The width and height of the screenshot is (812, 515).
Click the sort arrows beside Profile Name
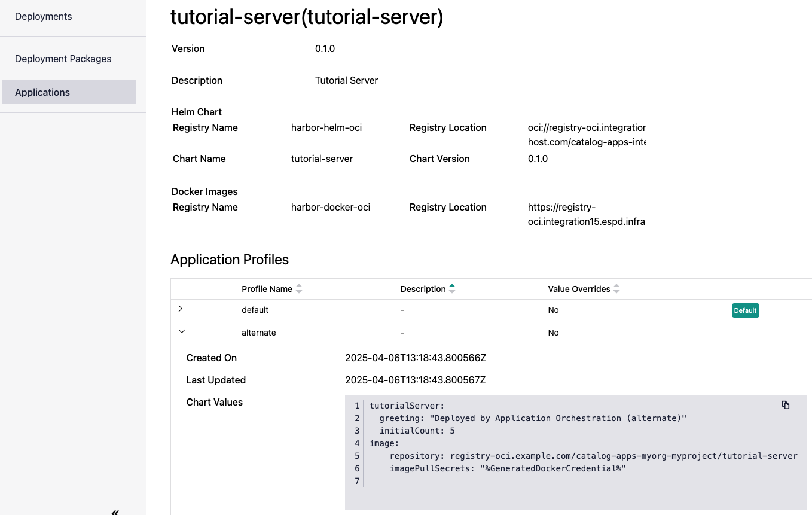pos(299,289)
